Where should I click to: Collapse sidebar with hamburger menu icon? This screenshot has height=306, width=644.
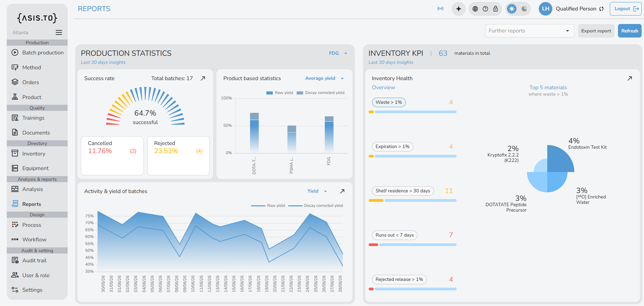59,32
